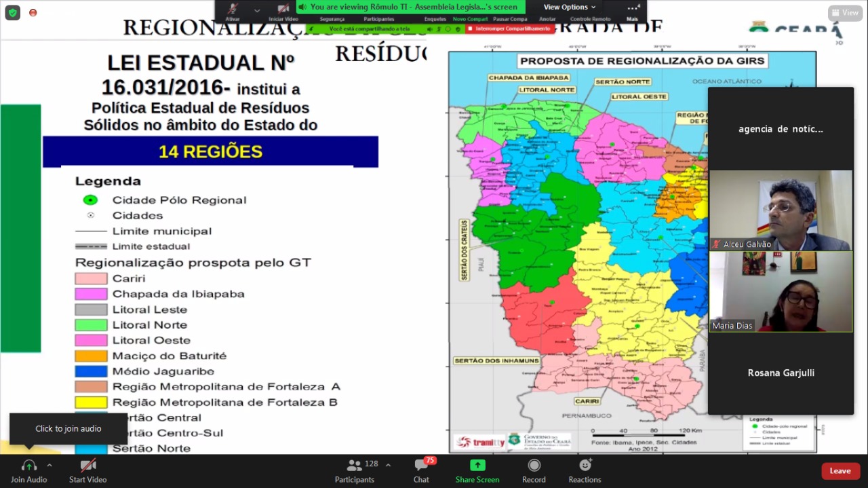Expand audio options arrow beside Join Audio
This screenshot has width=868, height=488.
(50, 465)
